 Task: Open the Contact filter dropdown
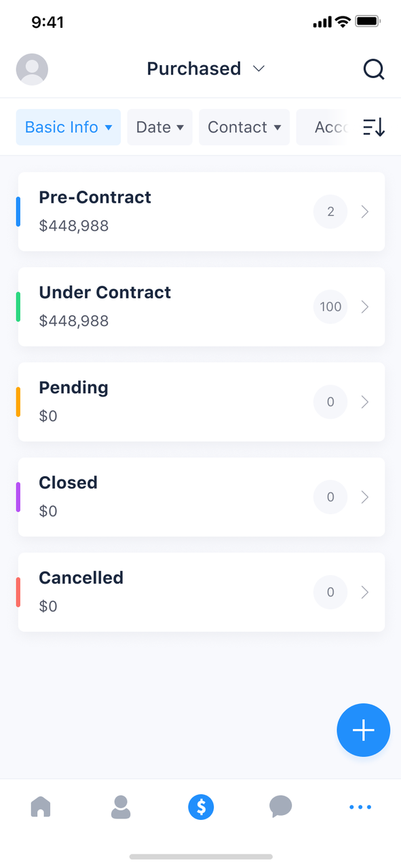click(244, 127)
